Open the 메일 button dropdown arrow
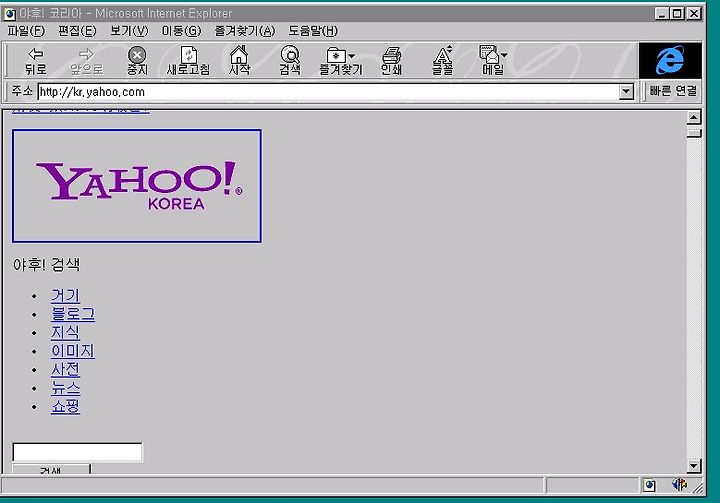 click(x=504, y=55)
